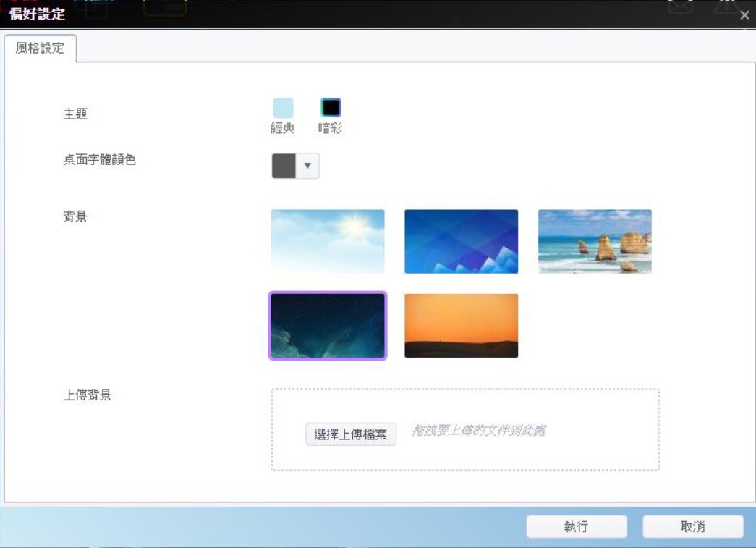This screenshot has width=756, height=548.
Task: Click the 經典 theme label
Action: click(283, 128)
